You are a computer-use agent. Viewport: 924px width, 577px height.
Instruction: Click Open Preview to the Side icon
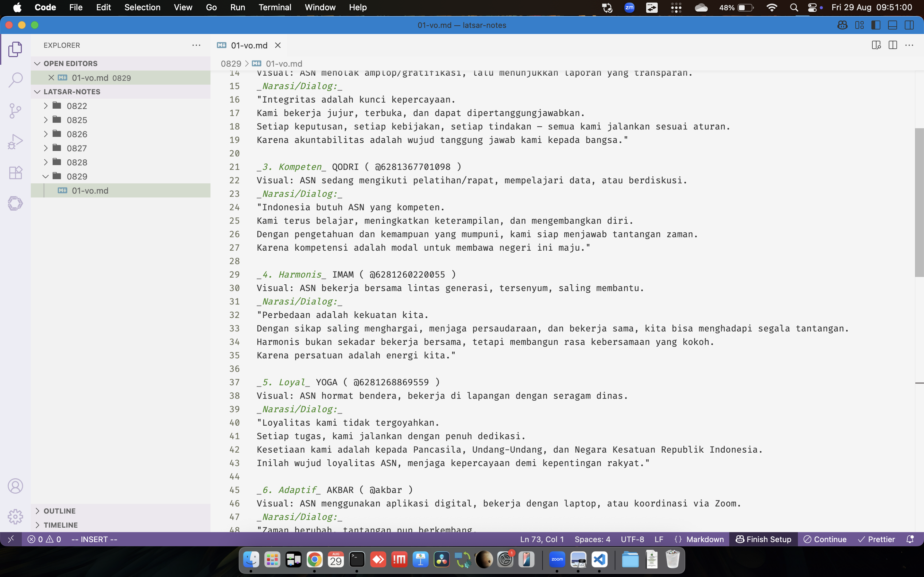click(876, 46)
